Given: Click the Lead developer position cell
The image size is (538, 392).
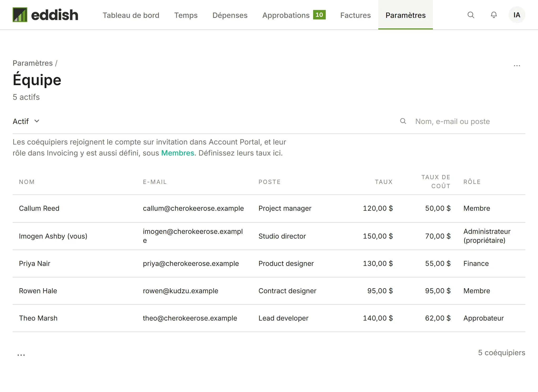Looking at the screenshot, I should coord(283,318).
